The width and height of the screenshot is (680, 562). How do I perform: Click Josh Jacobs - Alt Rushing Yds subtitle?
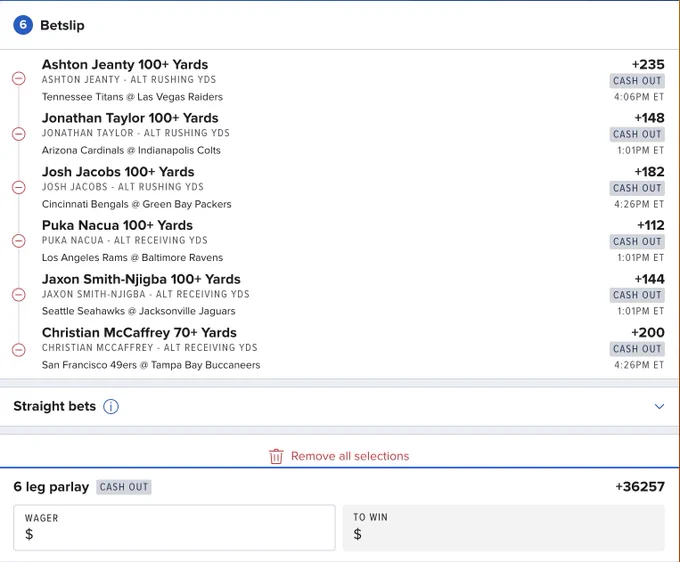click(x=123, y=187)
